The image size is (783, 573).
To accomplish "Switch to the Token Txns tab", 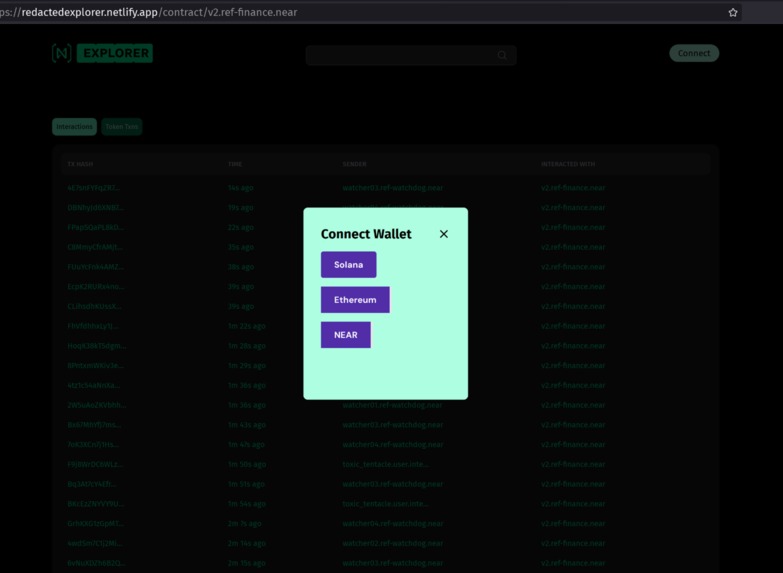I will pyautogui.click(x=121, y=127).
